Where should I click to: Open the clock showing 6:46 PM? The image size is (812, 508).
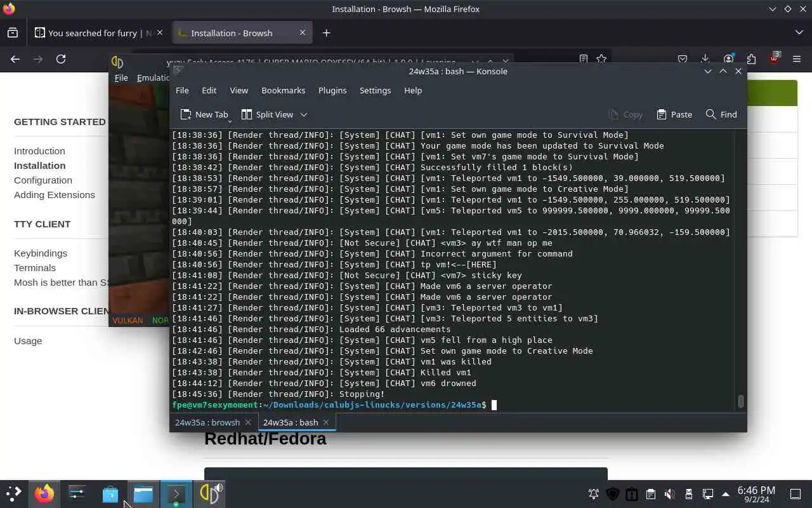pos(756,494)
